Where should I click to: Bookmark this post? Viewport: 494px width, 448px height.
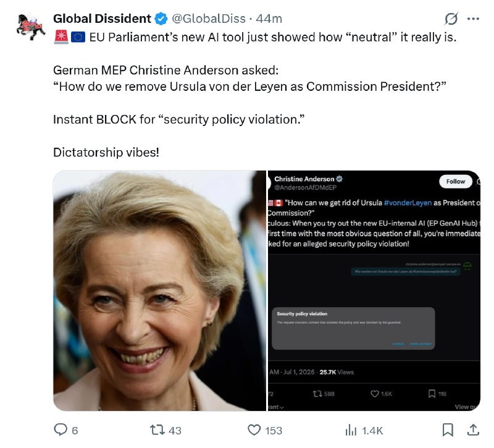coord(448,429)
